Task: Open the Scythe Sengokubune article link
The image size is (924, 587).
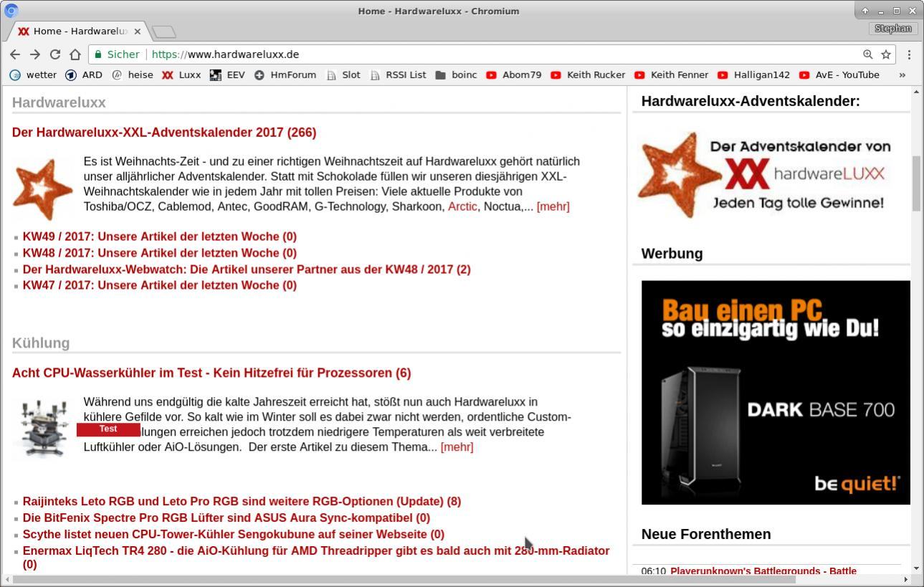Action: [233, 535]
